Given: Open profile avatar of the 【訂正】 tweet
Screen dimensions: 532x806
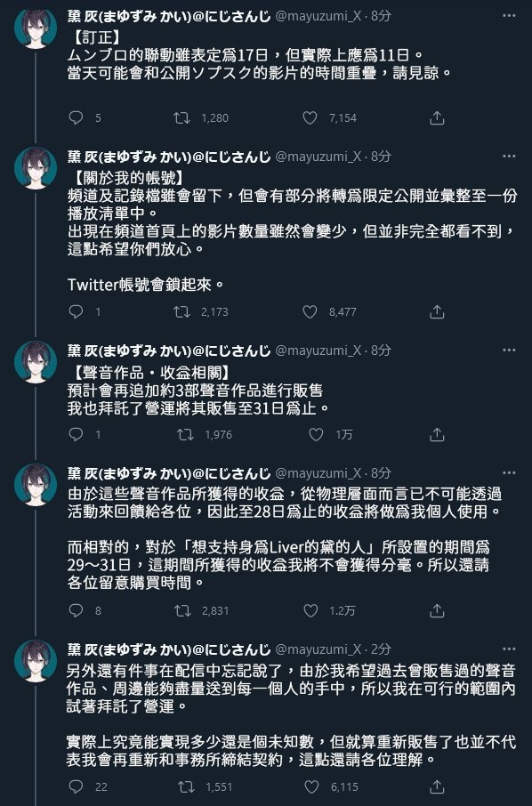Looking at the screenshot, I should tap(36, 28).
